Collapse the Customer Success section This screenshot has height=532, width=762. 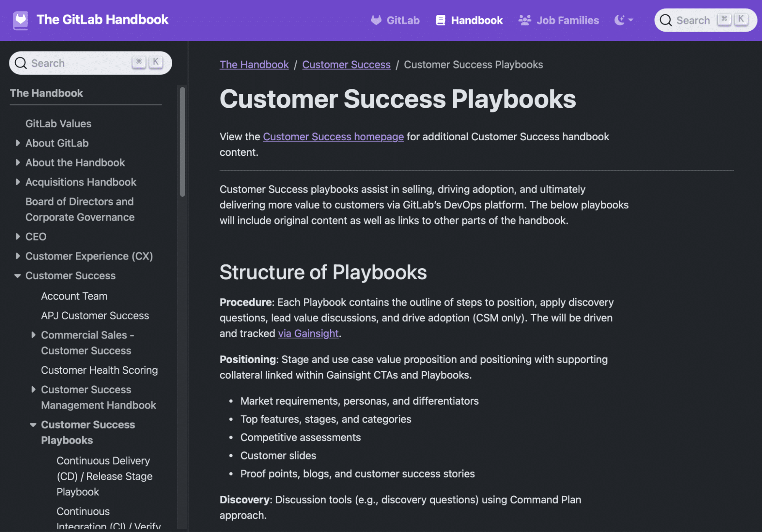[x=17, y=276]
